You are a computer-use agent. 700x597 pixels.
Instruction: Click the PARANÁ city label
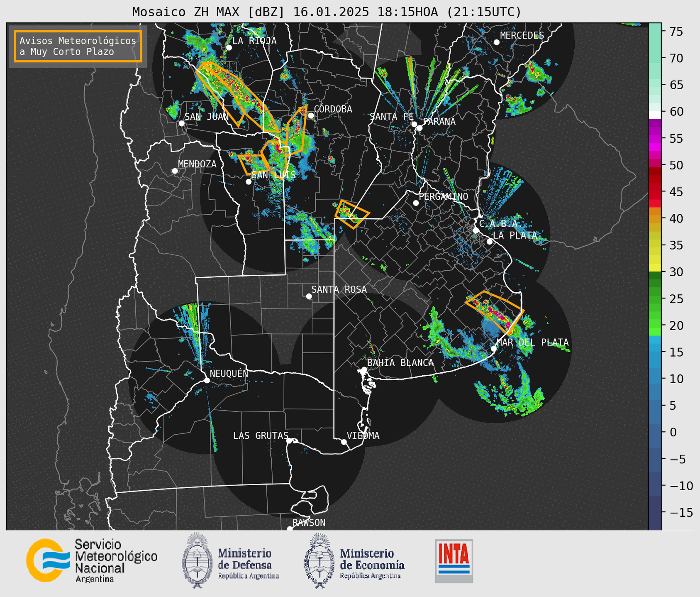pos(439,122)
